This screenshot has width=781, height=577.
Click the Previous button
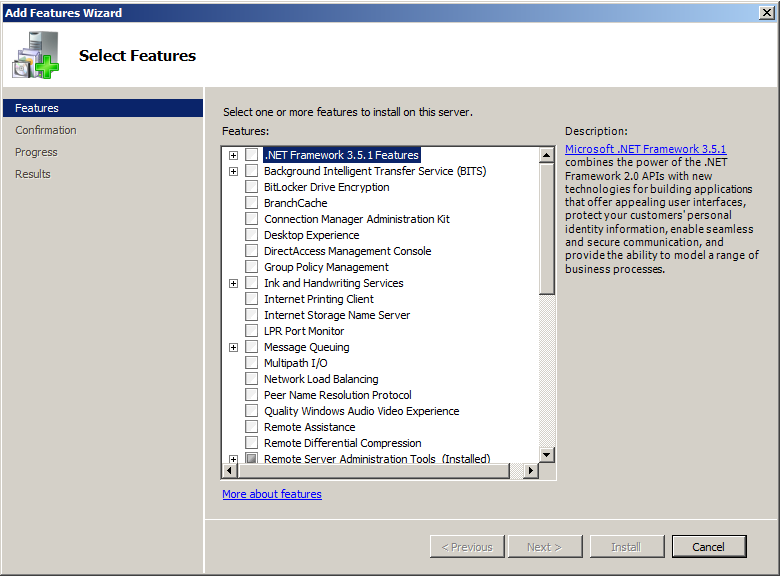(x=467, y=547)
